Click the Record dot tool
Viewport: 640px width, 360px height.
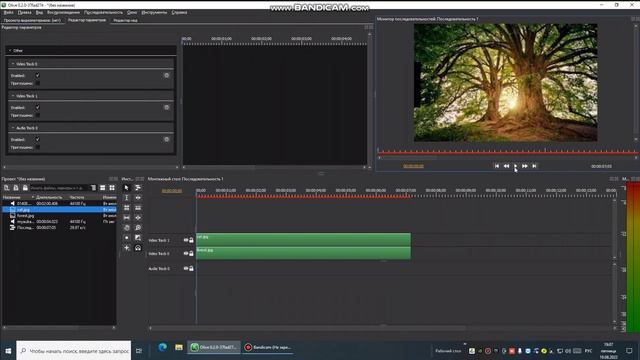pos(127,238)
